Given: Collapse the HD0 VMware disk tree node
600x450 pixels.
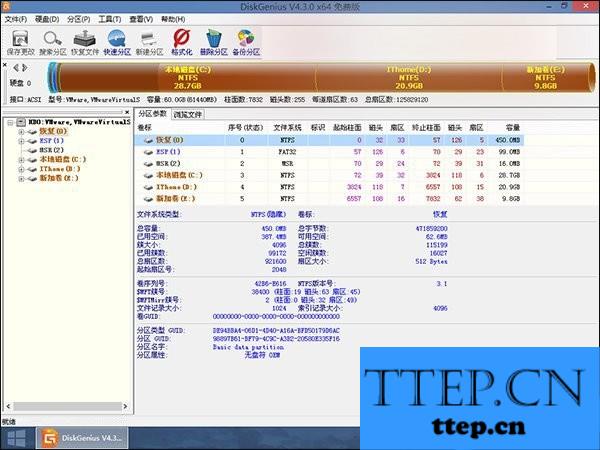Looking at the screenshot, I should (11, 122).
